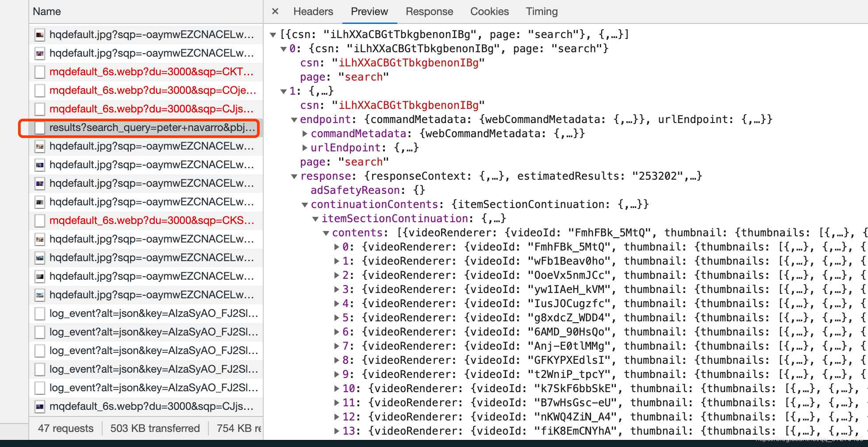Screen dimensions: 868x447
Task: Expand videoRenderer item k7SkF6bbSkE
Action: click(337, 389)
